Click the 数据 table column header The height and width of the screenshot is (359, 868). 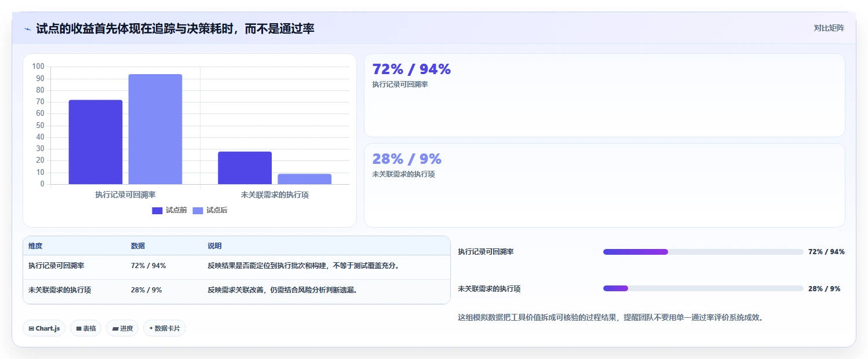[x=138, y=246]
